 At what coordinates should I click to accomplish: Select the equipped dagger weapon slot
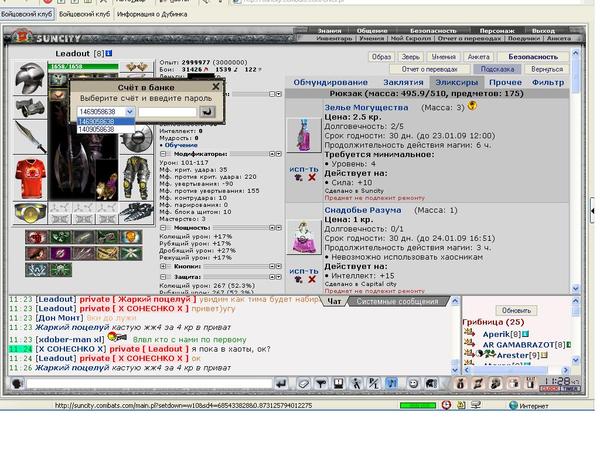tap(30, 137)
